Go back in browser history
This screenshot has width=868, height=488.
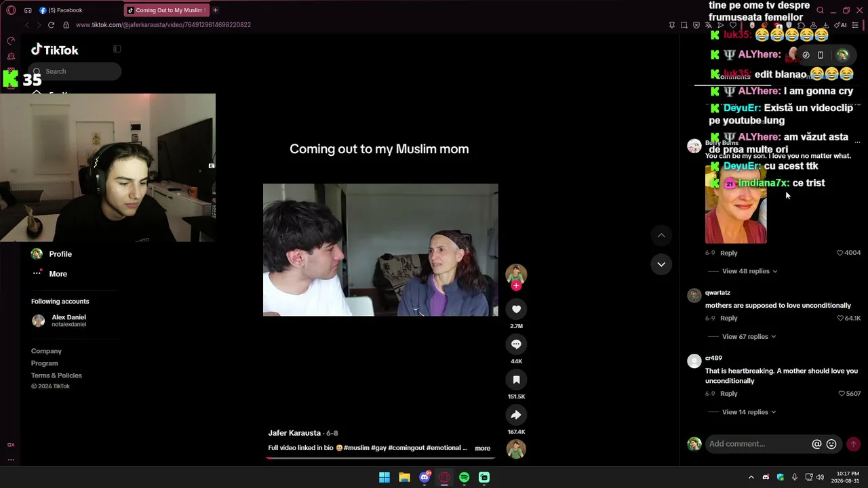coord(27,25)
